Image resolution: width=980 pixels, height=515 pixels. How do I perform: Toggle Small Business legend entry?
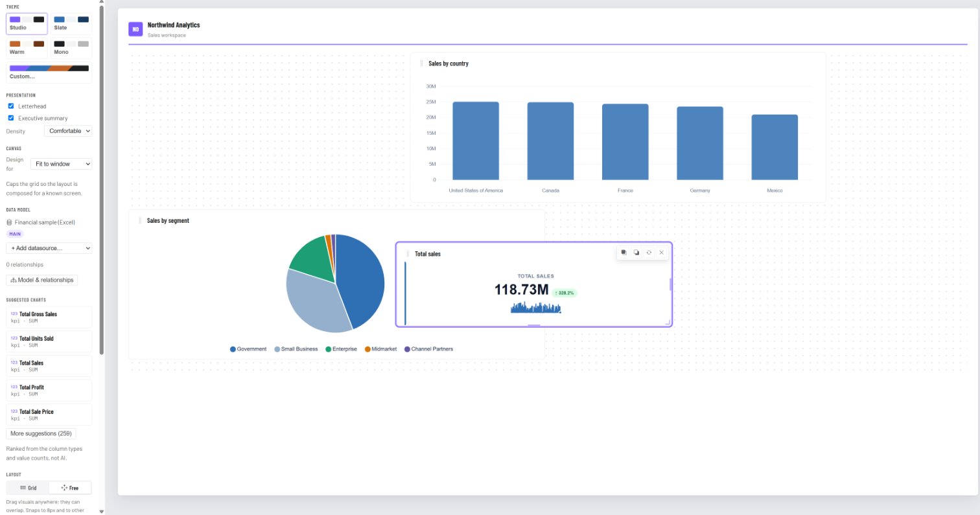point(296,349)
